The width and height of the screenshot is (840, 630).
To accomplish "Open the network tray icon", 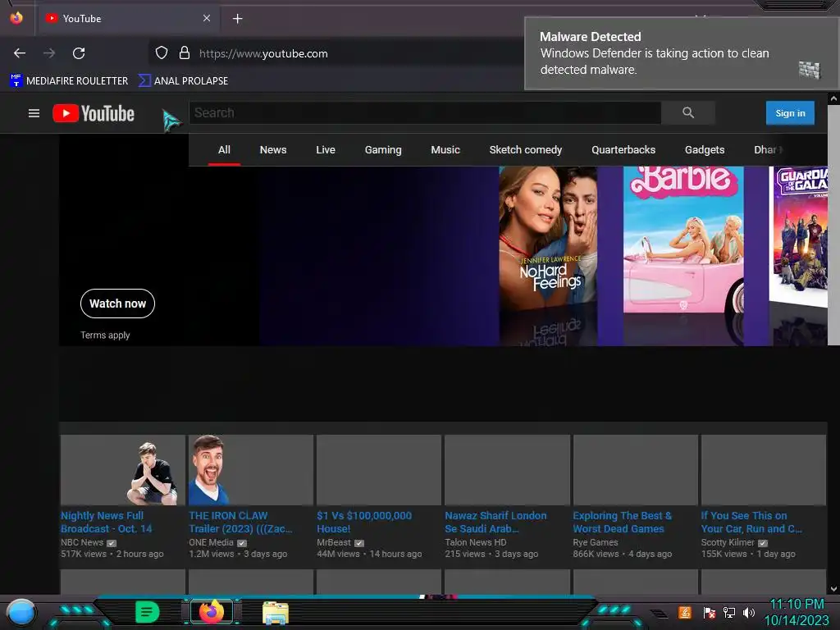I will point(729,612).
